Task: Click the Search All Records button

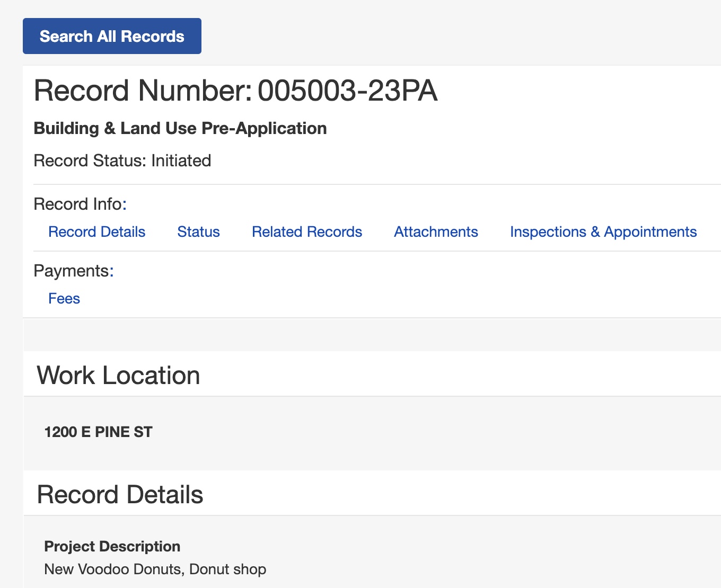Action: coord(112,36)
